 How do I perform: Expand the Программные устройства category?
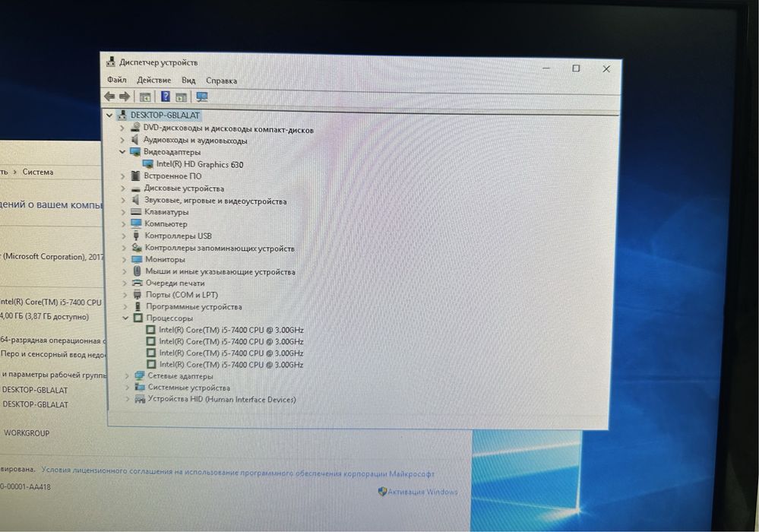click(x=125, y=306)
